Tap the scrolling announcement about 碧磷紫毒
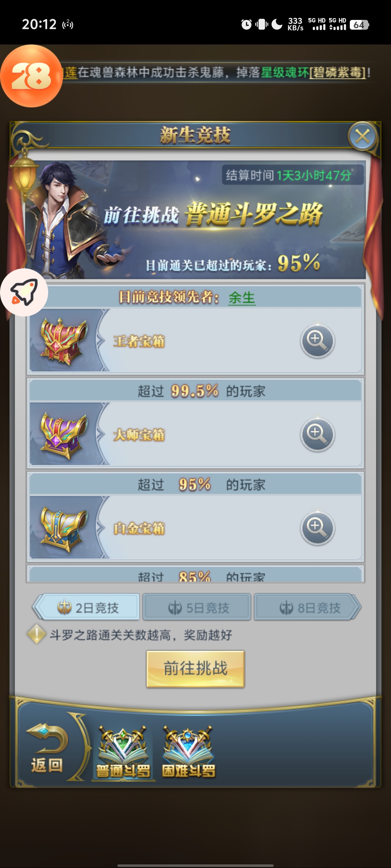Viewport: 391px width, 868px height. tap(217, 72)
